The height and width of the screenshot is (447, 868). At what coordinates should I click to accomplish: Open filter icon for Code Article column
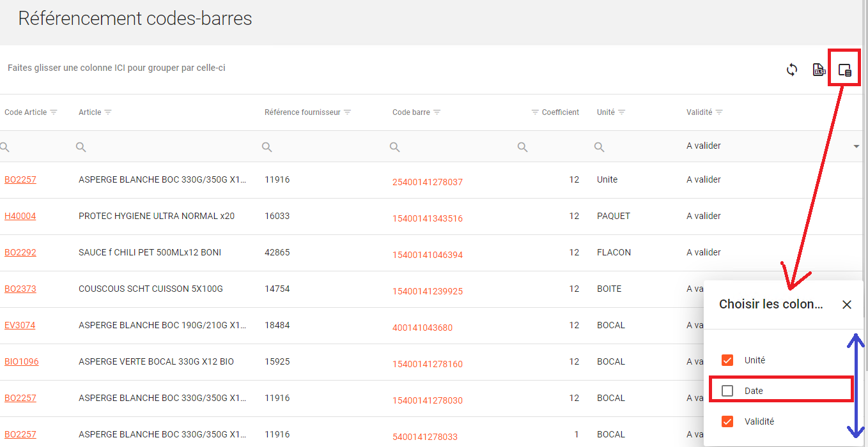(x=54, y=112)
